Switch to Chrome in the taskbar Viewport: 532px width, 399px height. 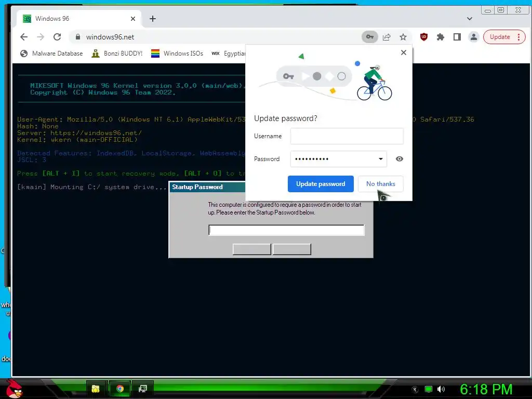[120, 389]
